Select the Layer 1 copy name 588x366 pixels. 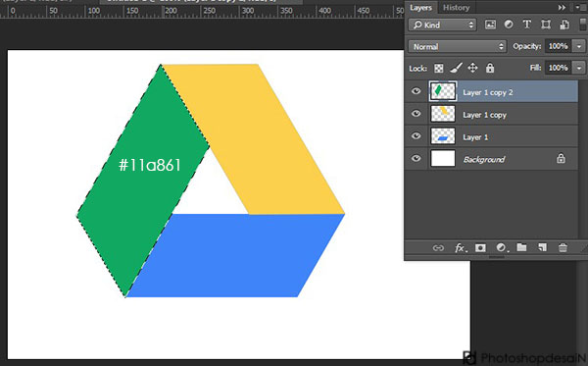coord(484,115)
